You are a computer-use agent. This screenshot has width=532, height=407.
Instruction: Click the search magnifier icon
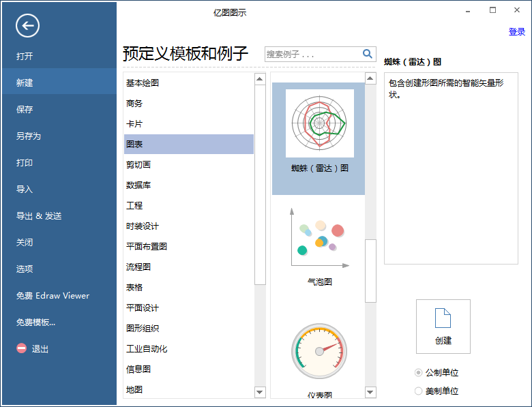(x=367, y=54)
